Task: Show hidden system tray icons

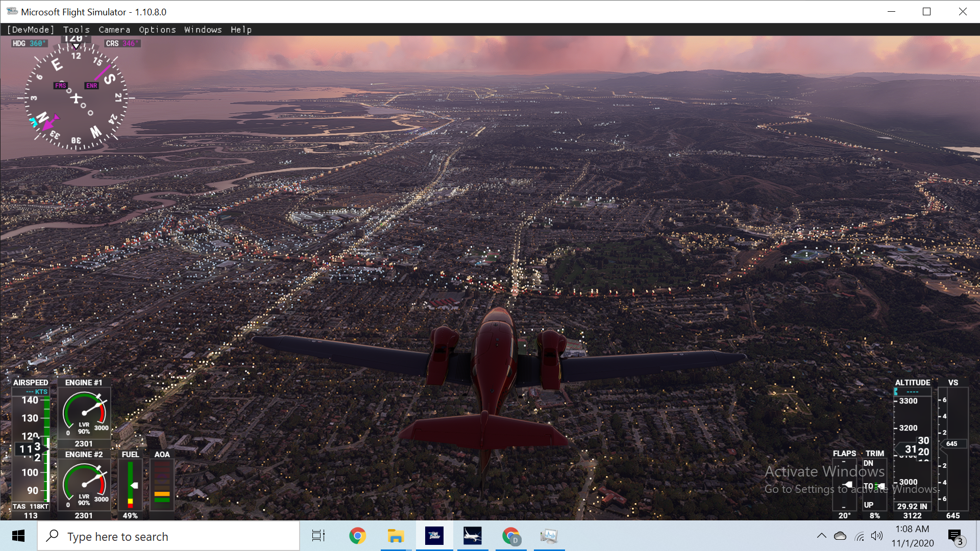Action: [x=821, y=536]
